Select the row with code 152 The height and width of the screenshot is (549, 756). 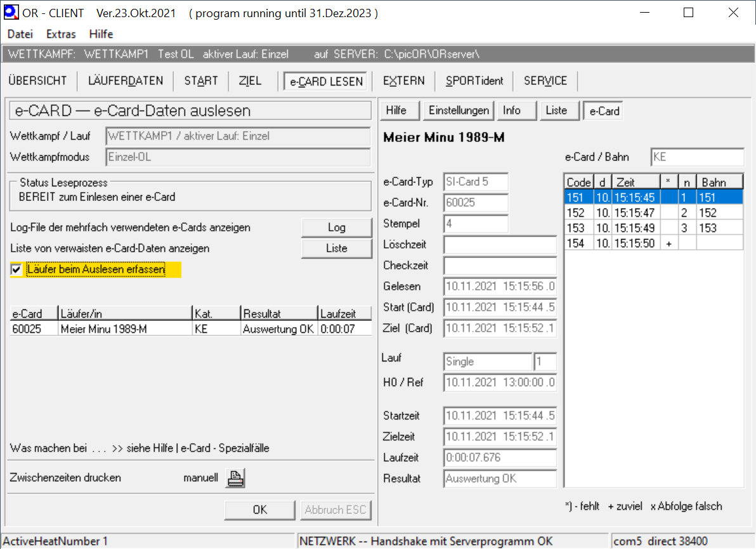653,213
